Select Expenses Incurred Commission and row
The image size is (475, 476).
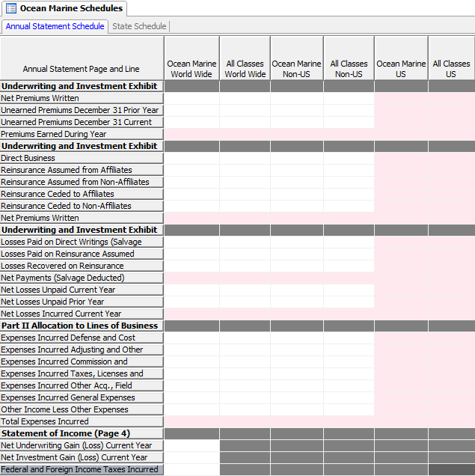tap(82, 361)
